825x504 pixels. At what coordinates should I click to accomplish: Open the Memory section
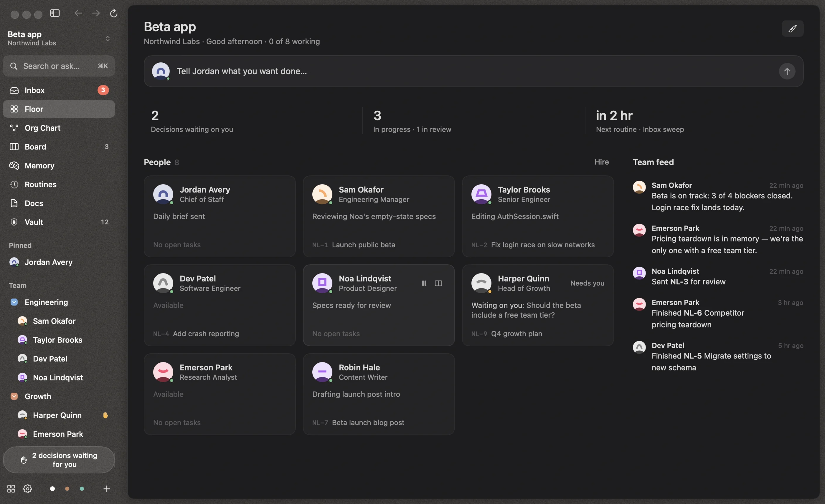click(x=59, y=165)
